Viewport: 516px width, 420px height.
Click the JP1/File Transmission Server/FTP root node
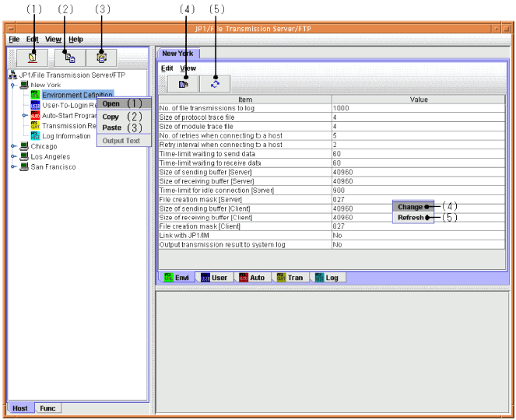(71, 75)
